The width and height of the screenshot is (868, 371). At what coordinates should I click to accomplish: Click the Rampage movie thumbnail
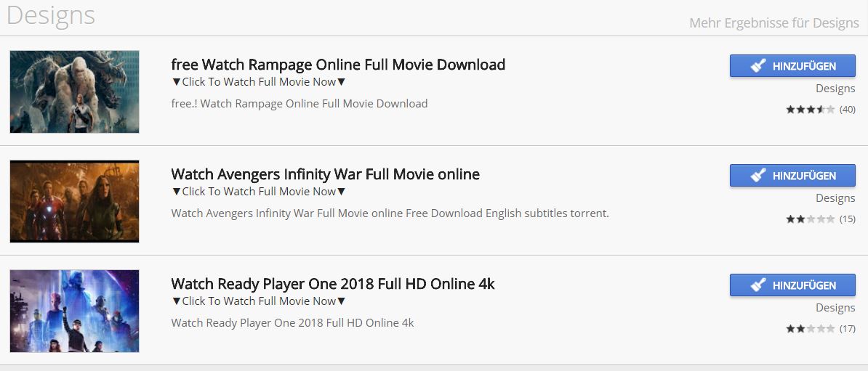74,91
